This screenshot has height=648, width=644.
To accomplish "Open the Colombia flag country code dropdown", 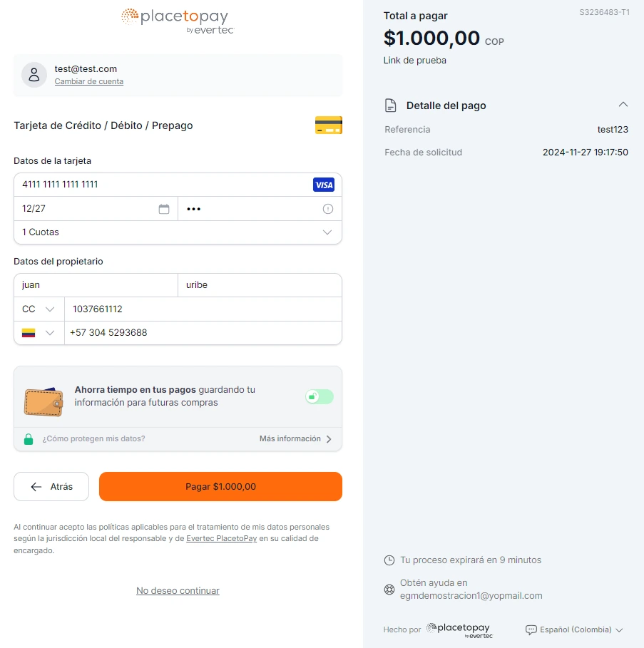I will click(39, 333).
